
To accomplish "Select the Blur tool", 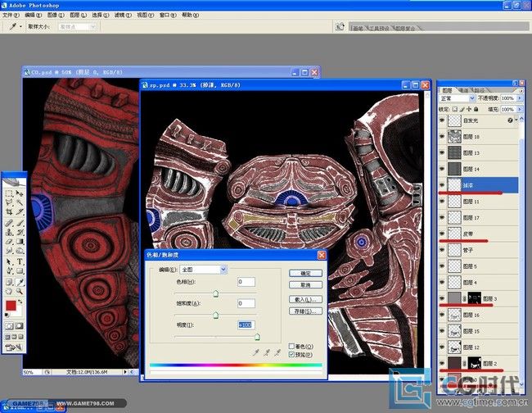I will click(x=9, y=251).
